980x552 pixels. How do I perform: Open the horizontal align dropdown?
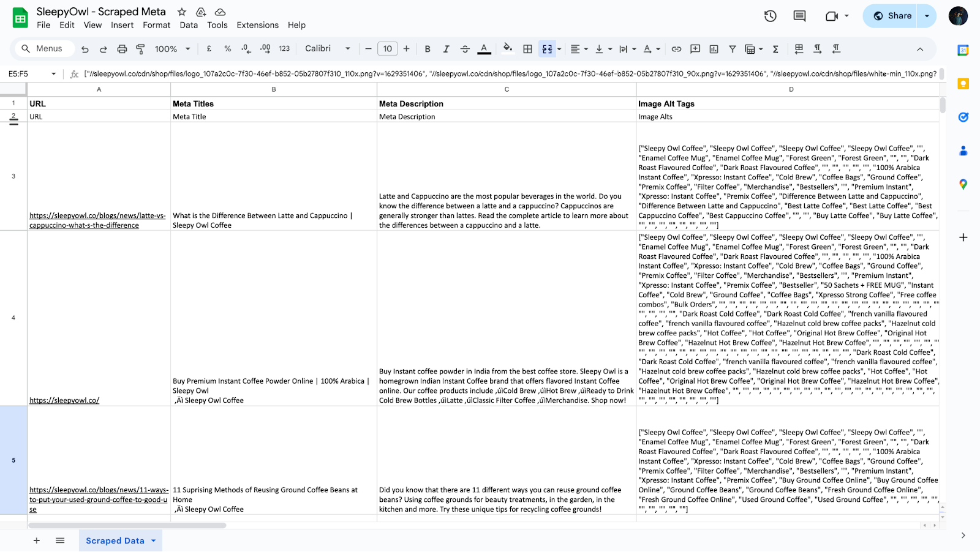point(579,49)
